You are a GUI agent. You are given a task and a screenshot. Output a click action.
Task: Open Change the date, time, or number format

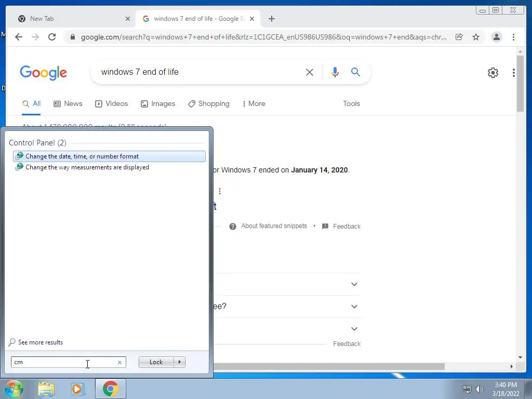pyautogui.click(x=109, y=156)
